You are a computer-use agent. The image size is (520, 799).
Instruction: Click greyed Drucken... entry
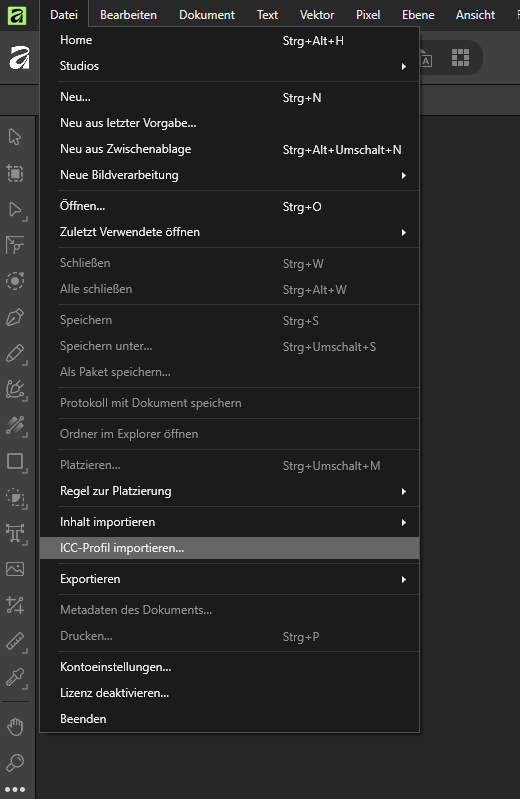pos(229,636)
